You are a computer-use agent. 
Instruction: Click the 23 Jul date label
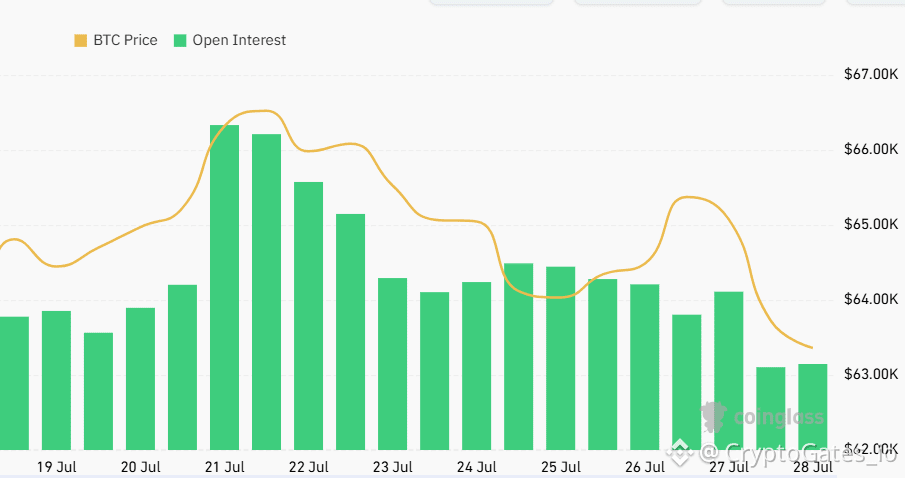tap(392, 467)
